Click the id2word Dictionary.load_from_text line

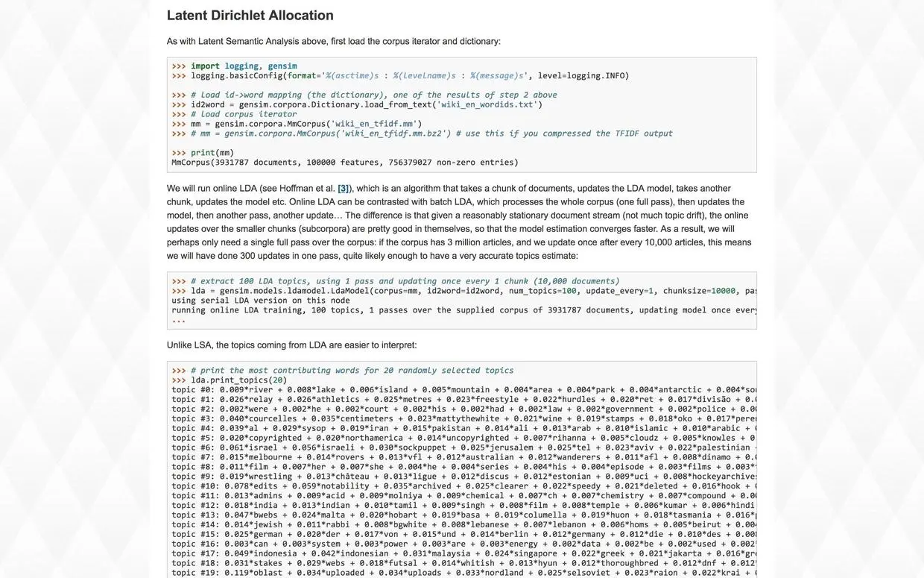(x=357, y=104)
